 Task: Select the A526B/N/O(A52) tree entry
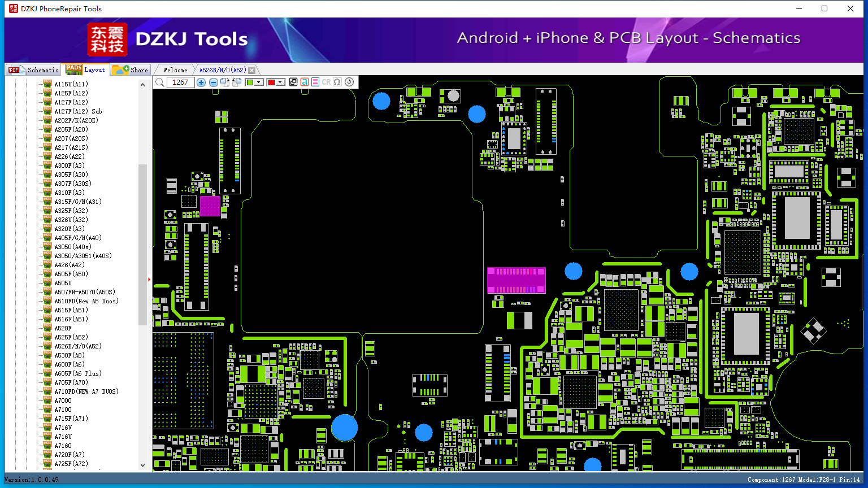tap(78, 346)
